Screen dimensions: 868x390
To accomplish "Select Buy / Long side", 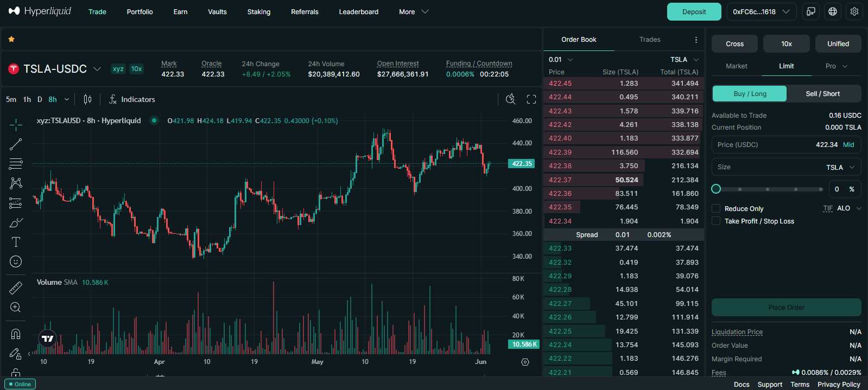I will click(x=750, y=94).
